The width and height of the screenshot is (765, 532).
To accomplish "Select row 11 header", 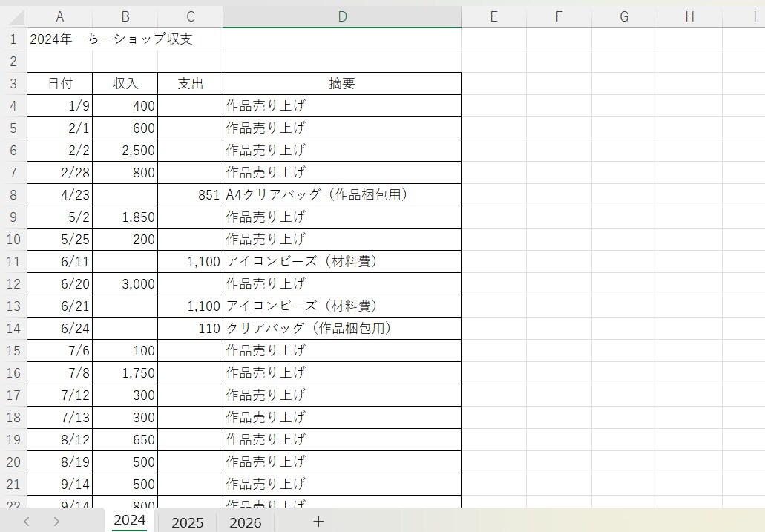I will point(13,262).
